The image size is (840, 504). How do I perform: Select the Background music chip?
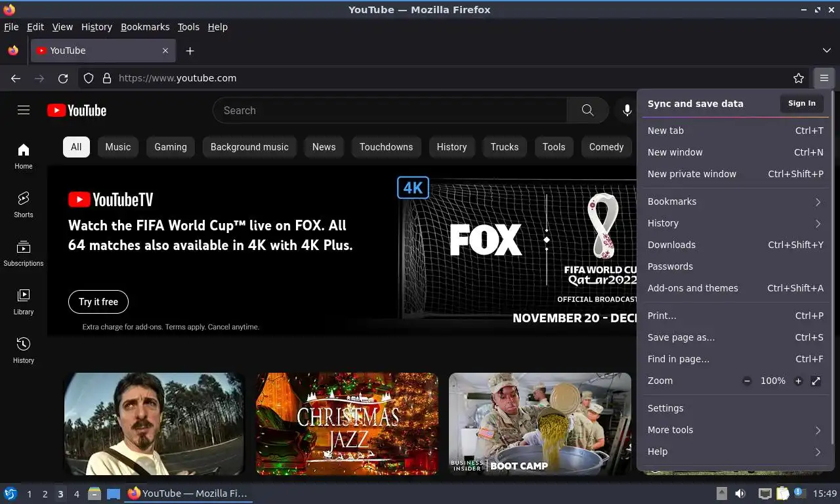click(249, 147)
